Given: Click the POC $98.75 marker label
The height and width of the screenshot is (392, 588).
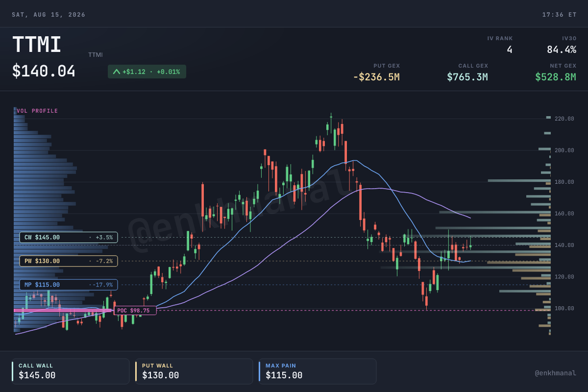Looking at the screenshot, I should pos(135,310).
